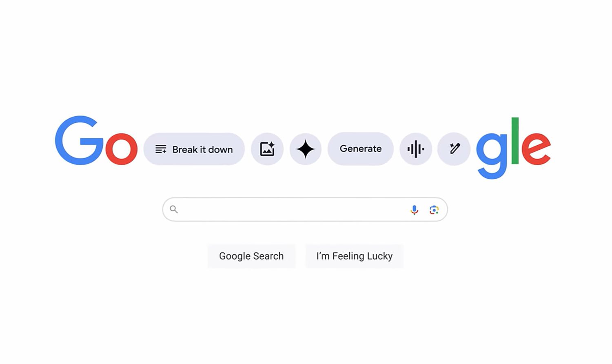
Task: Click the Google Search button
Action: tap(251, 256)
